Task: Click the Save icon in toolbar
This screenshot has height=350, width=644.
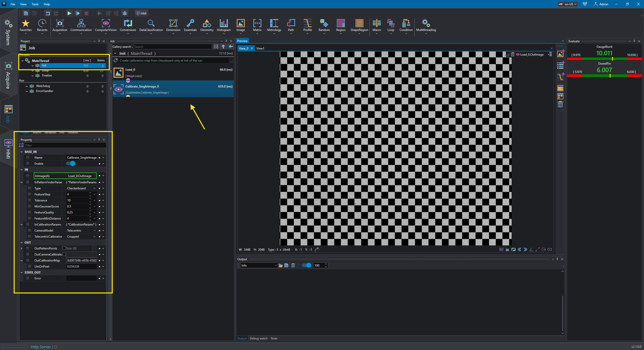Action: tap(26, 13)
